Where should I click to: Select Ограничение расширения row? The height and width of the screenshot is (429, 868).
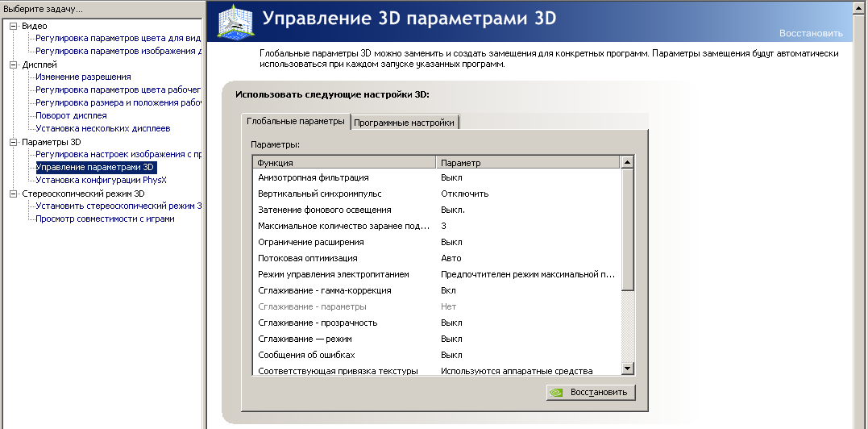[437, 242]
